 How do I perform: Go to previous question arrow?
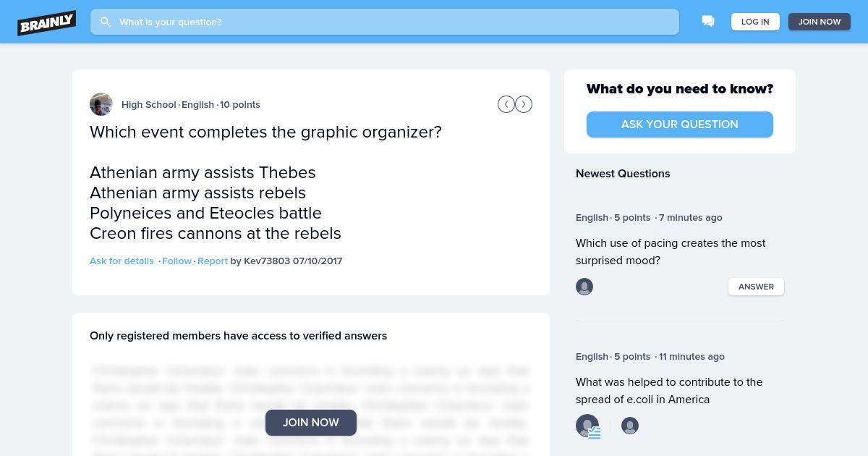click(x=506, y=104)
